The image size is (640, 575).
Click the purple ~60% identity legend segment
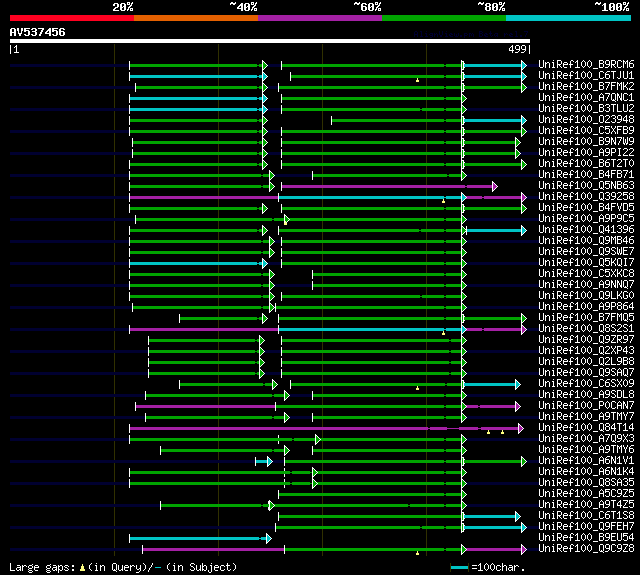click(320, 18)
